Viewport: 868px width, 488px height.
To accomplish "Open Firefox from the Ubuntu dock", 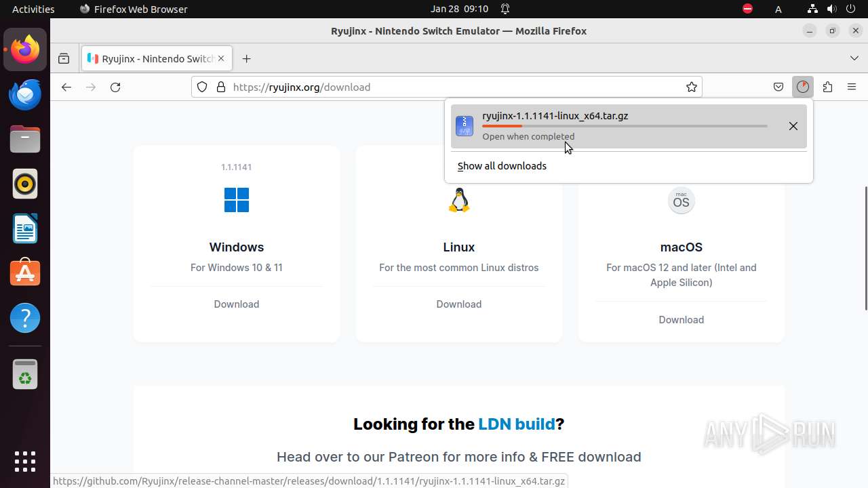I will coord(25,49).
